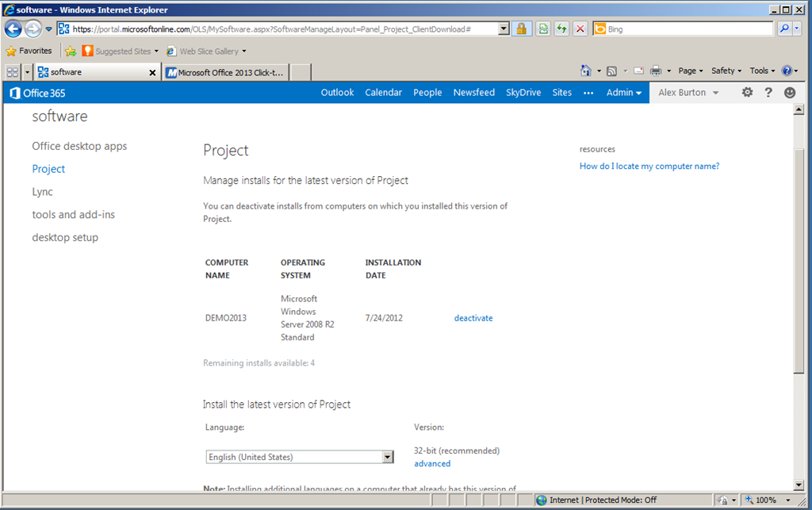The height and width of the screenshot is (510, 812).
Task: Click the Quick Tabs grid icon
Action: 13,72
